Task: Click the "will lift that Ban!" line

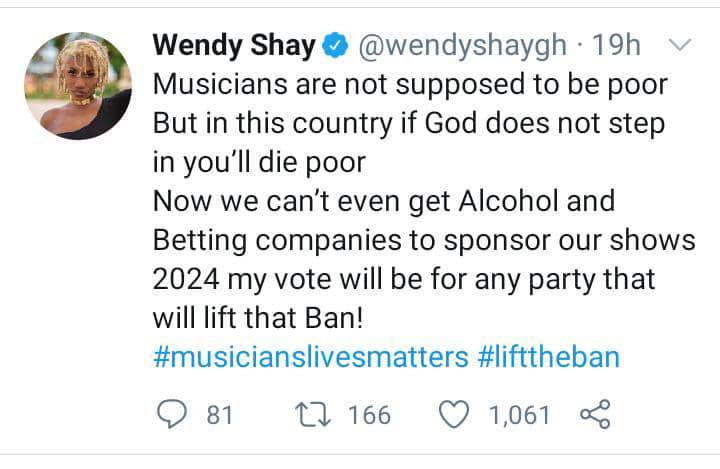Action: [x=269, y=319]
